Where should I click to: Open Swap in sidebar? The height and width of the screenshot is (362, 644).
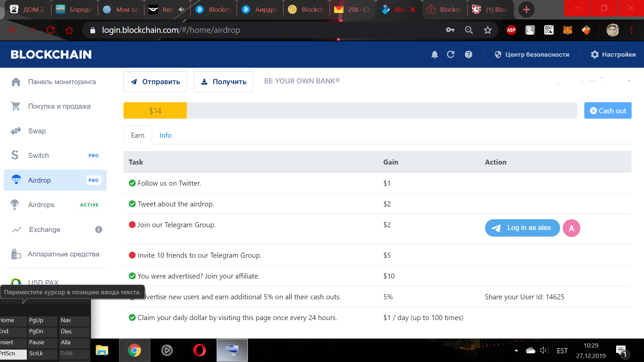(x=55, y=131)
